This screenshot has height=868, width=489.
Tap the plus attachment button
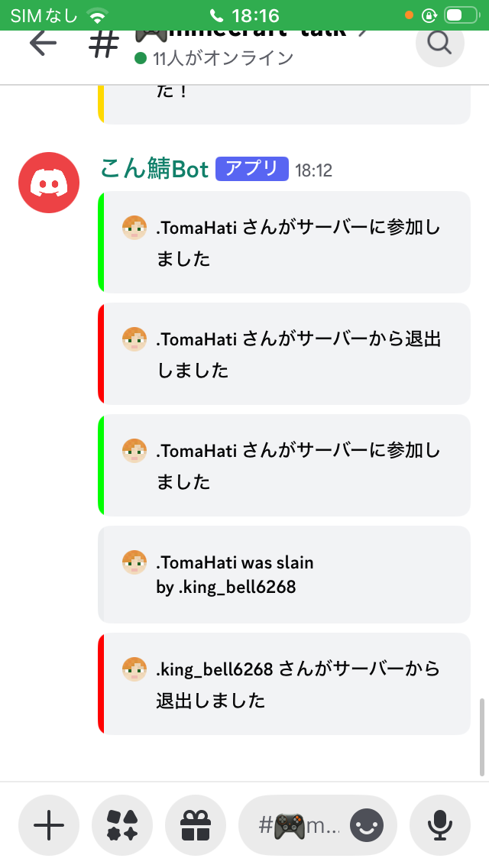(49, 825)
